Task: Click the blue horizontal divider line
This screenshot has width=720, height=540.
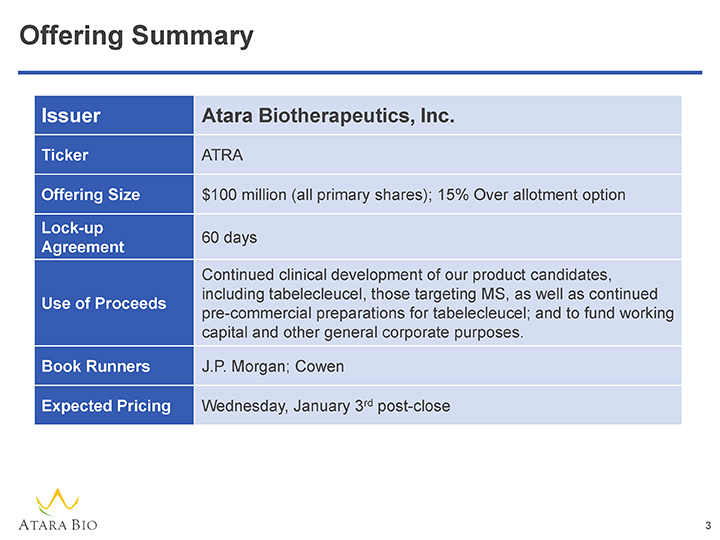Action: [360, 72]
